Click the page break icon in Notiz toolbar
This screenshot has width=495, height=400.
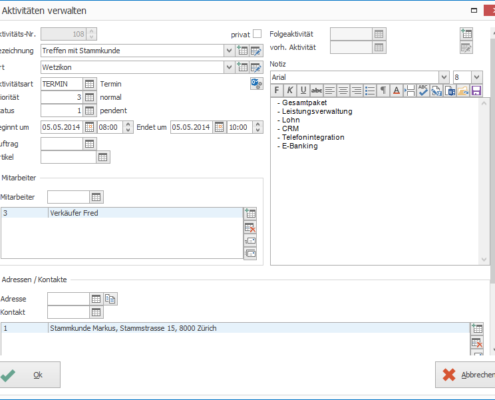[x=410, y=90]
